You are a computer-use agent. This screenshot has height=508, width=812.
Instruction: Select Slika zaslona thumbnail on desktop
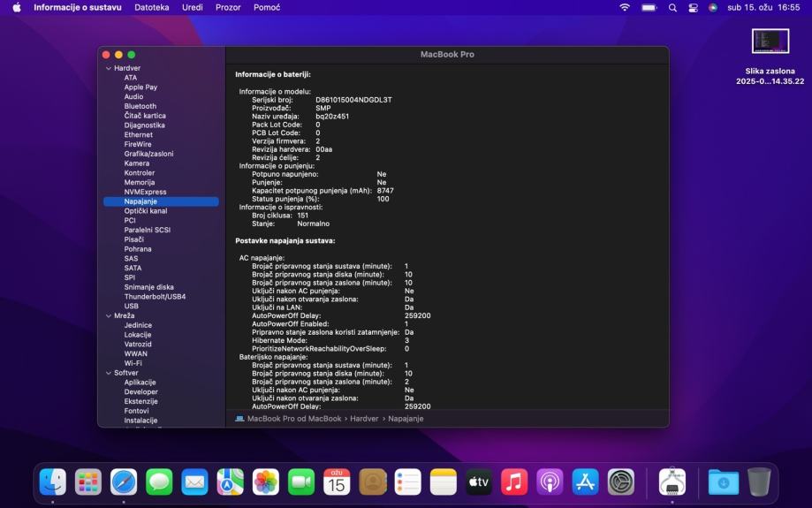click(770, 41)
